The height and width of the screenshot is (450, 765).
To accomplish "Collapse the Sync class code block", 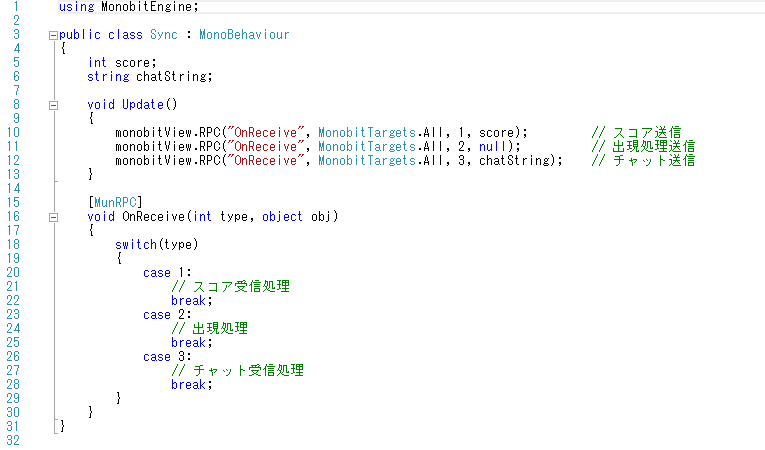I will tap(54, 35).
